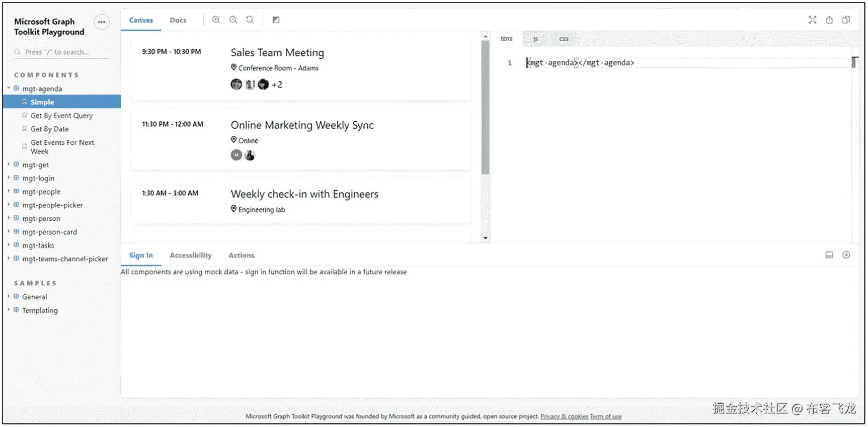Click the zoom in magnifier icon

tap(216, 20)
